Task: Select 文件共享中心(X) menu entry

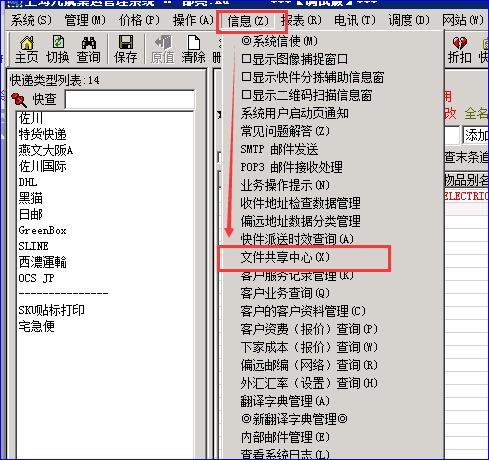Action: pyautogui.click(x=285, y=258)
